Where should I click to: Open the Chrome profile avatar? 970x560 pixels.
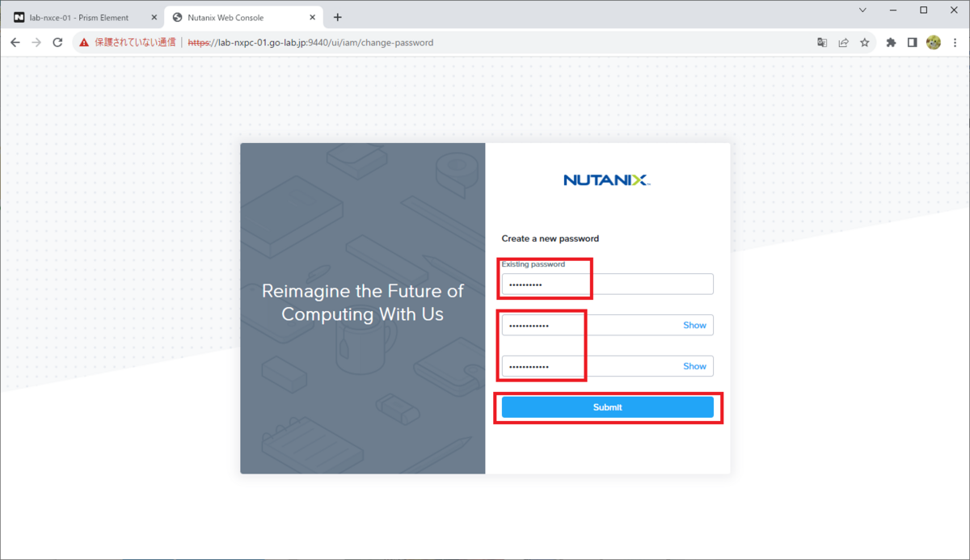(x=934, y=43)
